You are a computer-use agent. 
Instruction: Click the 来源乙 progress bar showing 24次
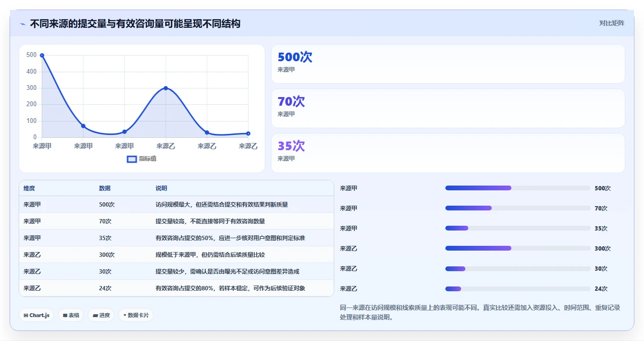point(518,289)
